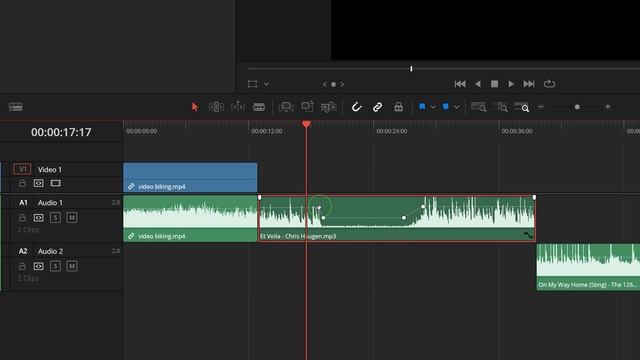Click the timecode field 00:00:17:17
The height and width of the screenshot is (360, 640).
[x=61, y=132]
